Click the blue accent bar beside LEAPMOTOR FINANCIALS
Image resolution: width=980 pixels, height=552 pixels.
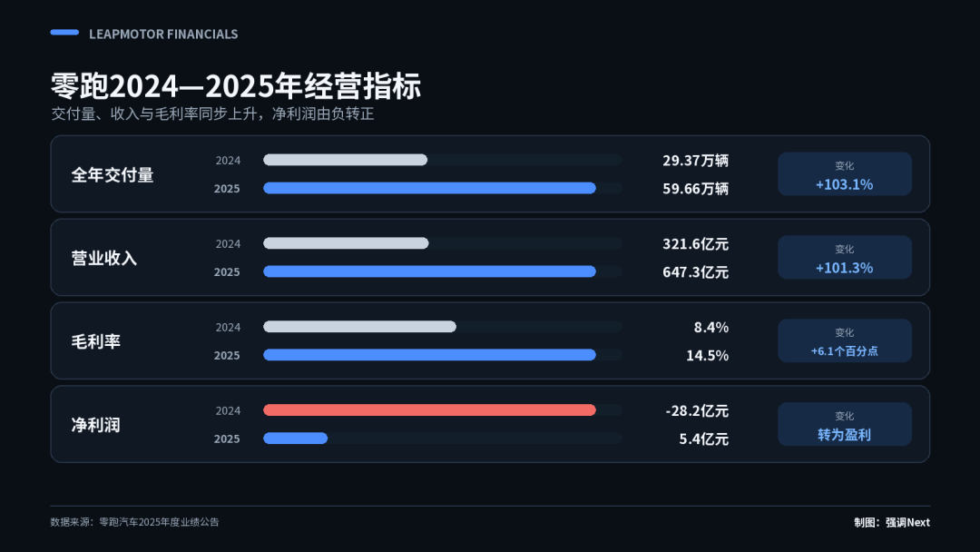64,33
